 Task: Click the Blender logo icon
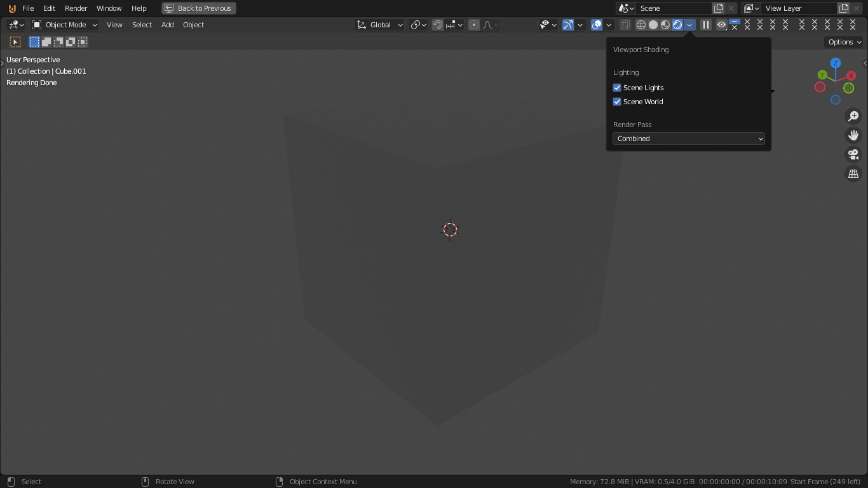click(x=11, y=8)
